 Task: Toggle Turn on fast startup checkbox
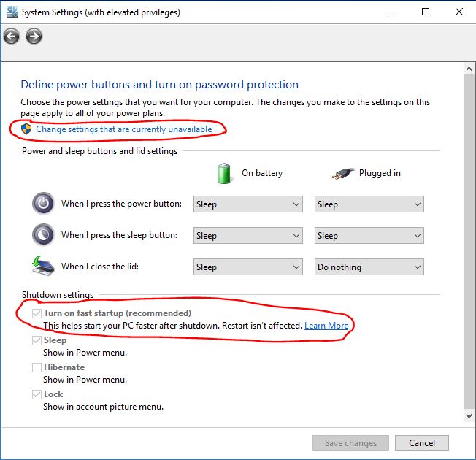coord(37,313)
